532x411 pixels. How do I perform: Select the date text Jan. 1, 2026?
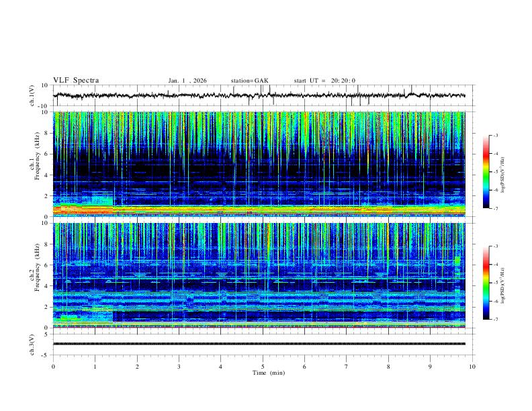point(187,81)
